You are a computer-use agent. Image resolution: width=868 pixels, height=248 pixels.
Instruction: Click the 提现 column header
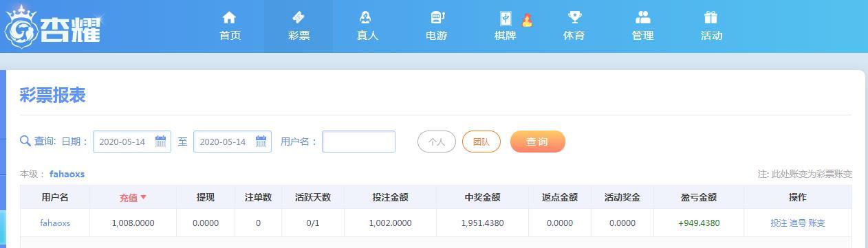[206, 197]
